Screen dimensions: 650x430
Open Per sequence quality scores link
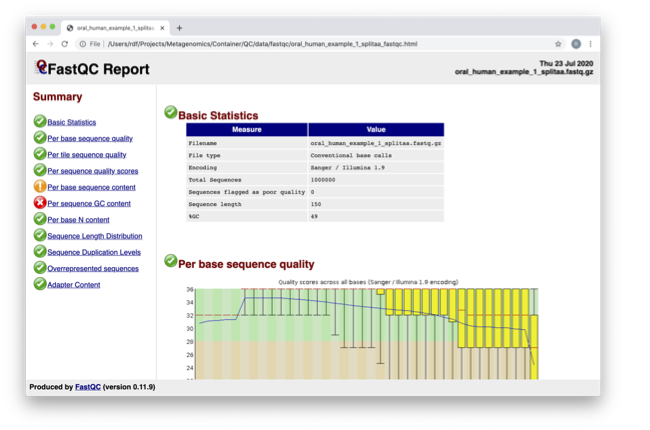[93, 171]
